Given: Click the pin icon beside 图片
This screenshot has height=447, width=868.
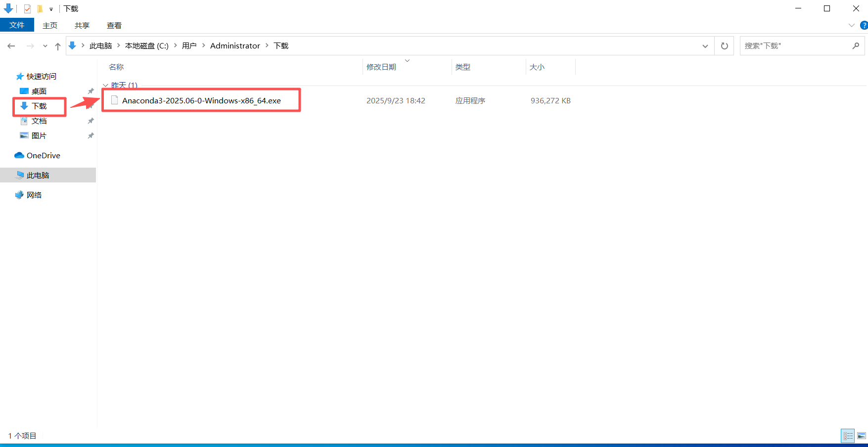Looking at the screenshot, I should (91, 135).
